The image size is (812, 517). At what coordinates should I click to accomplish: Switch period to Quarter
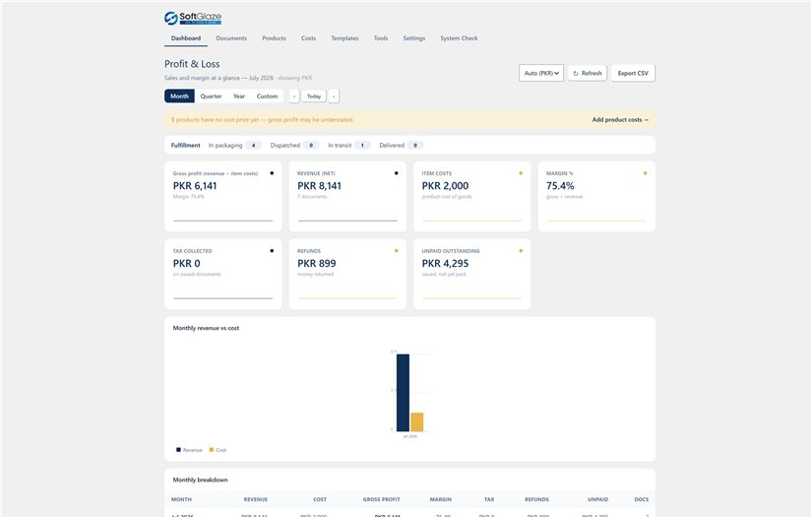pos(211,96)
